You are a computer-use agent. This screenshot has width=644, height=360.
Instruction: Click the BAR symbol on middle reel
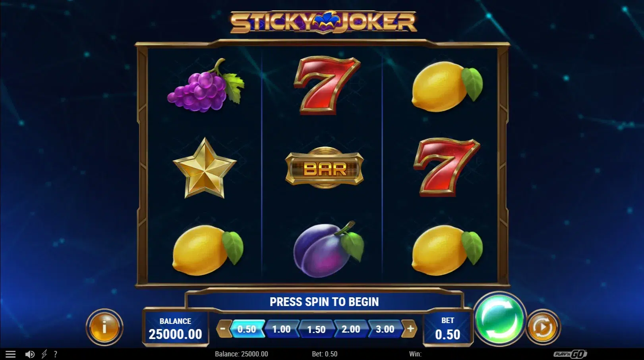click(325, 168)
